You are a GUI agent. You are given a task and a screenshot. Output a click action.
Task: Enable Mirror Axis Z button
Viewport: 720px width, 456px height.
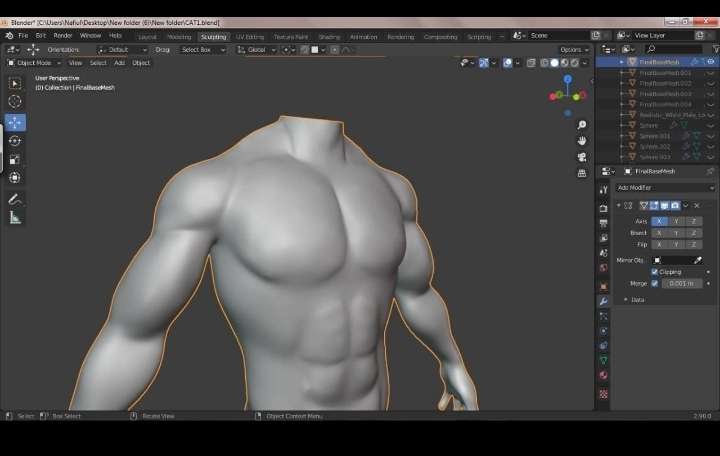pos(693,221)
